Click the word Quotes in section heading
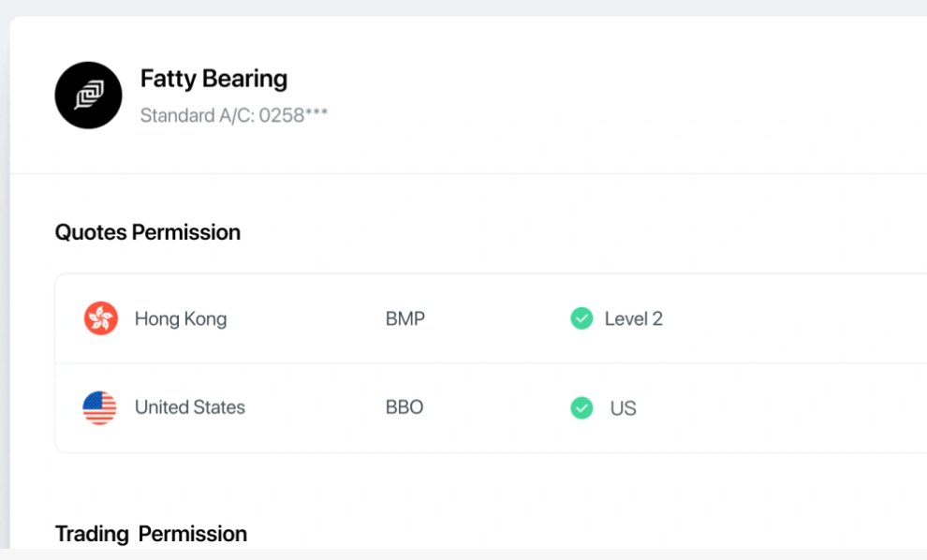The image size is (927, 560). (x=91, y=232)
